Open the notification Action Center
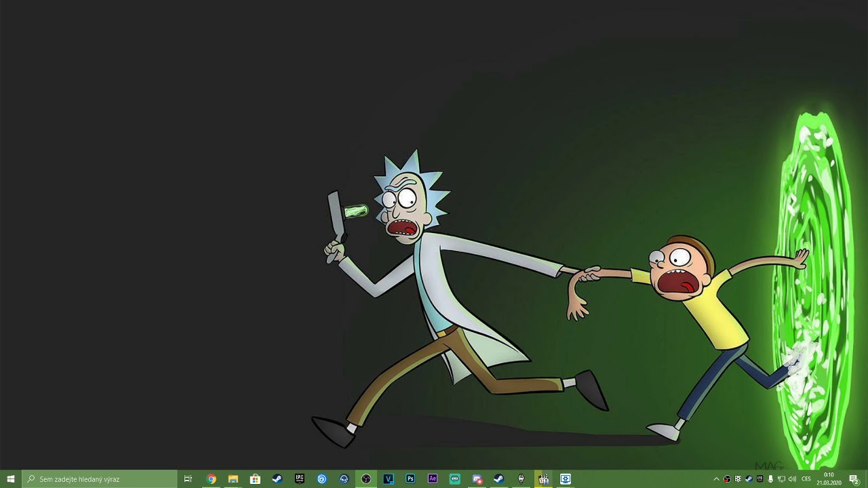Viewport: 868px width, 488px height. coord(854,479)
